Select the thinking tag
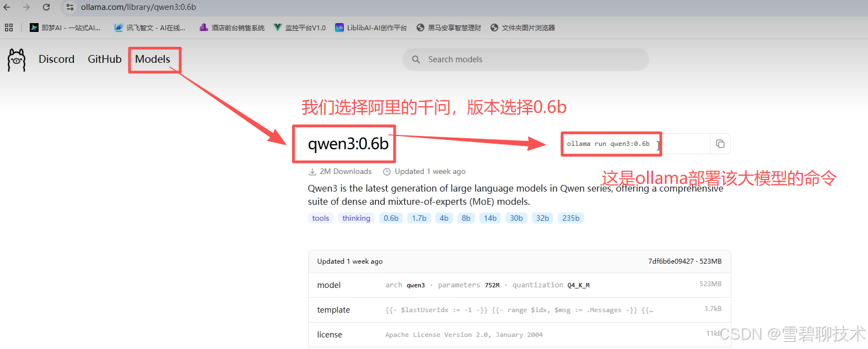This screenshot has width=868, height=349. click(x=356, y=218)
